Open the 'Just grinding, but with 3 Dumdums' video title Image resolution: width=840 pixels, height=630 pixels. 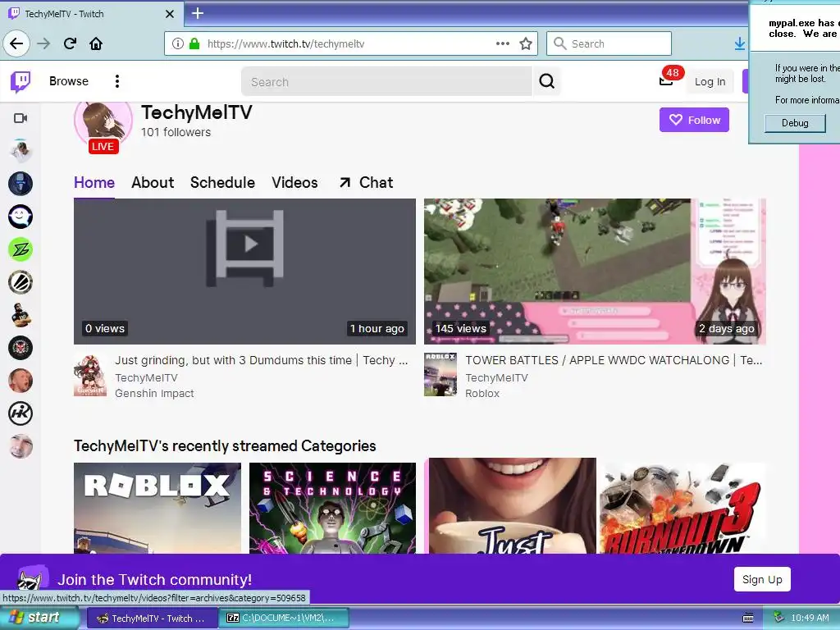(262, 360)
